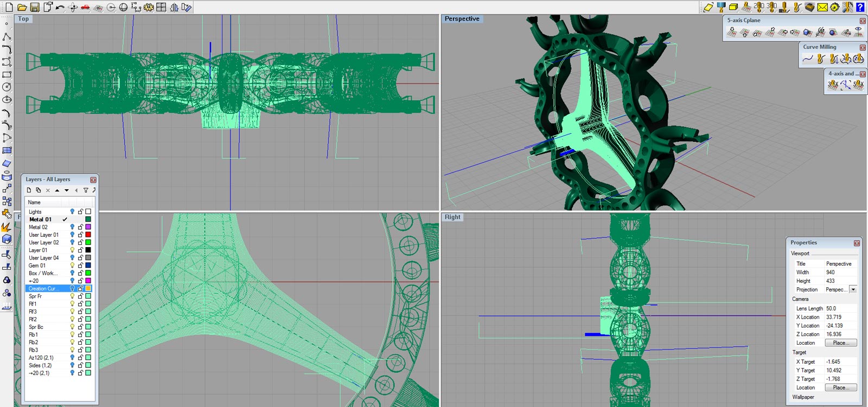Open file with the yellow folder icon
The width and height of the screenshot is (868, 407).
[22, 7]
